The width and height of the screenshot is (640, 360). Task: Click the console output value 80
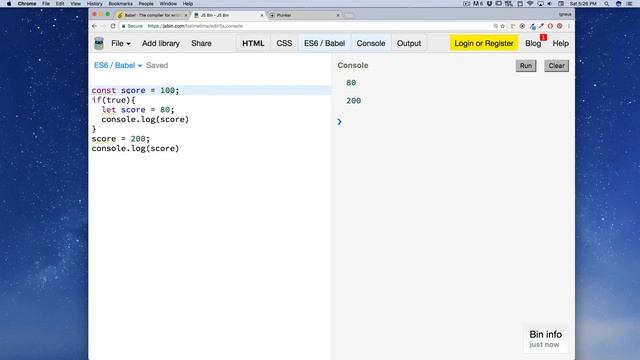[x=351, y=83]
